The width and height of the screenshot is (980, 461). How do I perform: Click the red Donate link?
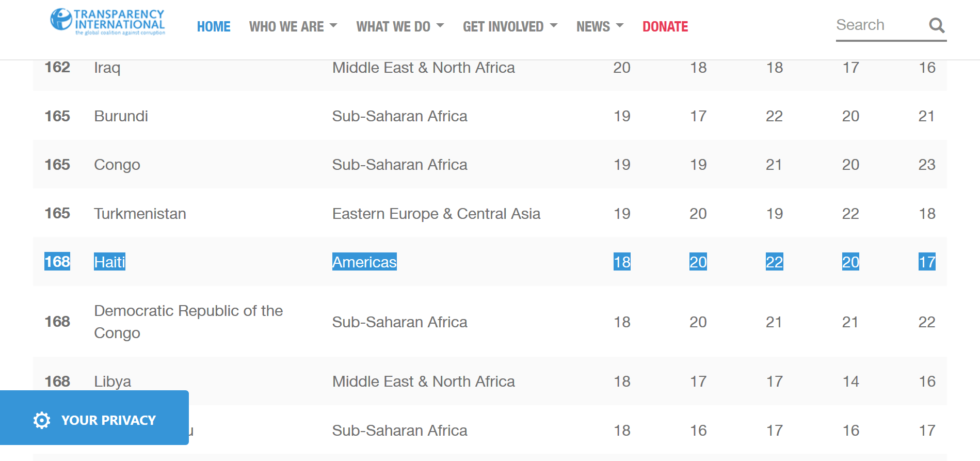(665, 27)
